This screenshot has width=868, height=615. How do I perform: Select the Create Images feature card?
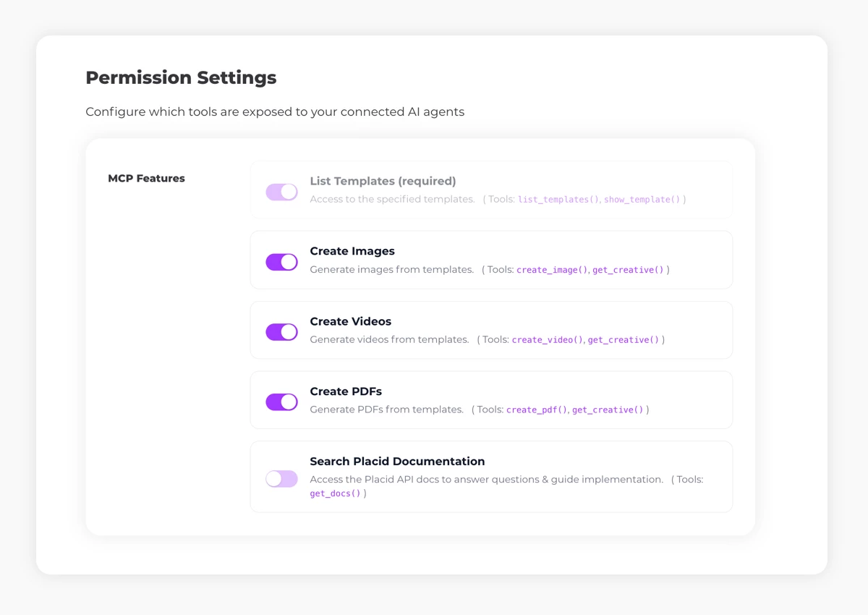pyautogui.click(x=491, y=260)
